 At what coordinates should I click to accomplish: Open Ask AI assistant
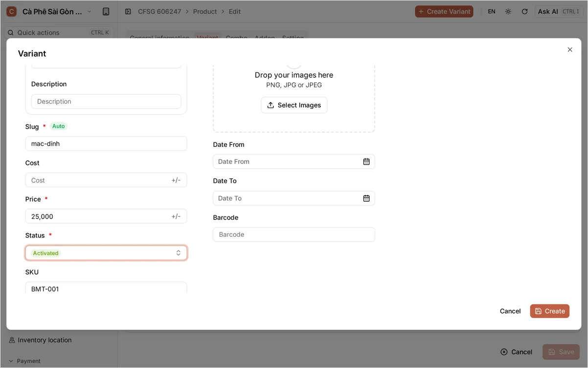[558, 11]
